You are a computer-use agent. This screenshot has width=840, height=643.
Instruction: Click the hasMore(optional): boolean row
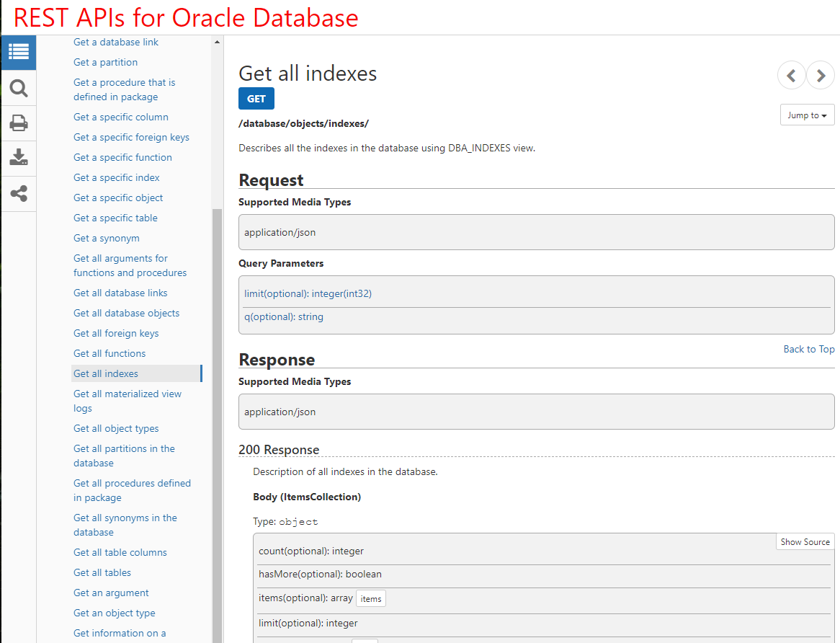[544, 574]
